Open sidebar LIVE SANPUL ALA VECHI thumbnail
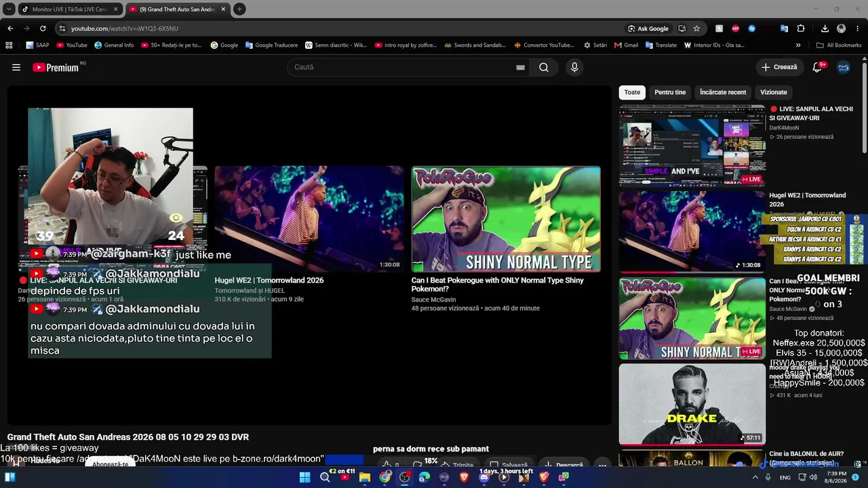 pyautogui.click(x=692, y=145)
